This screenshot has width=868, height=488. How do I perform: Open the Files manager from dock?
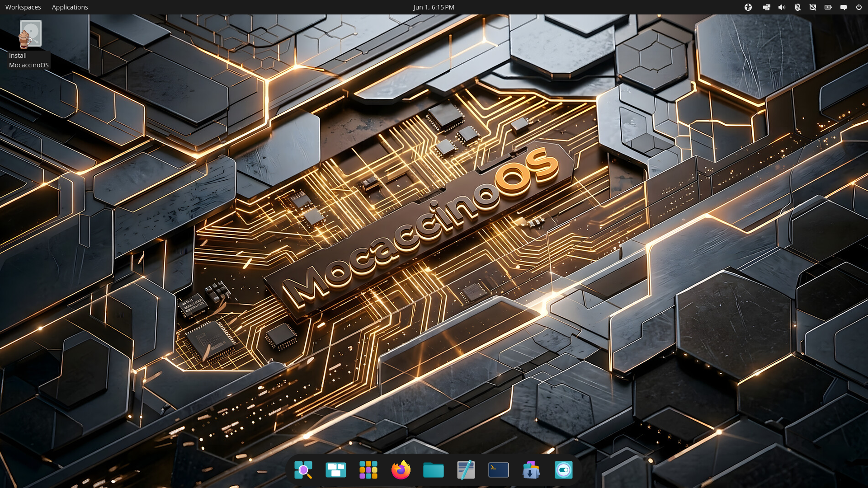[434, 470]
